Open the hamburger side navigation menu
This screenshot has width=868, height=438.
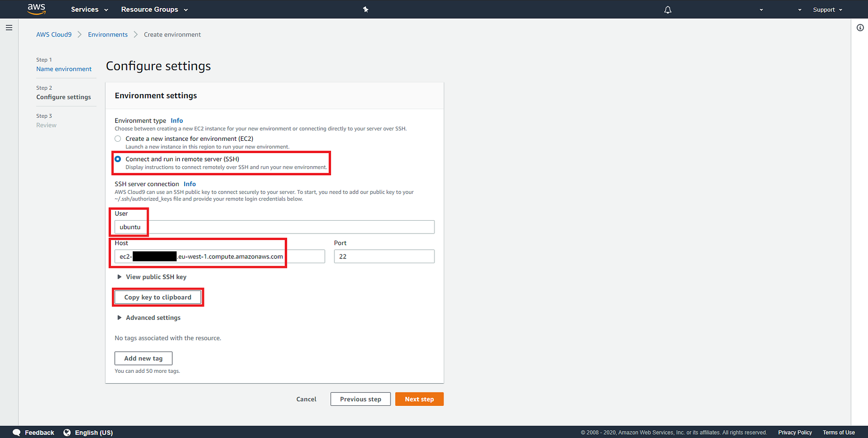(x=9, y=28)
